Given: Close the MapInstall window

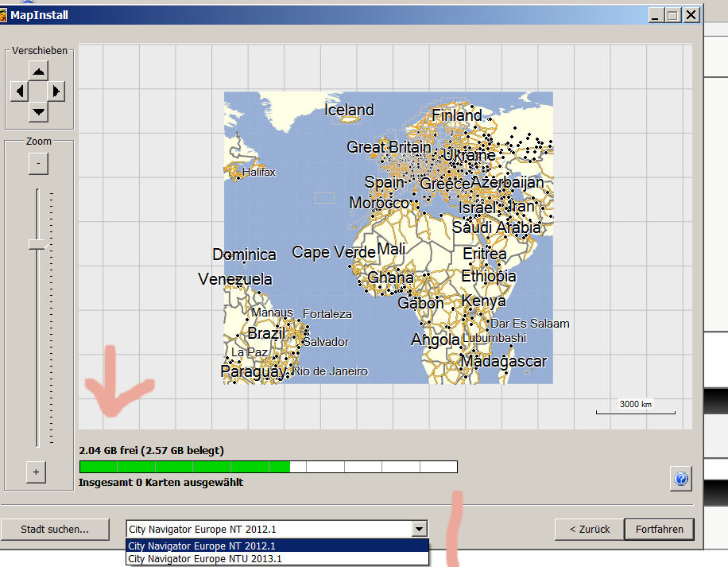Looking at the screenshot, I should tap(691, 14).
